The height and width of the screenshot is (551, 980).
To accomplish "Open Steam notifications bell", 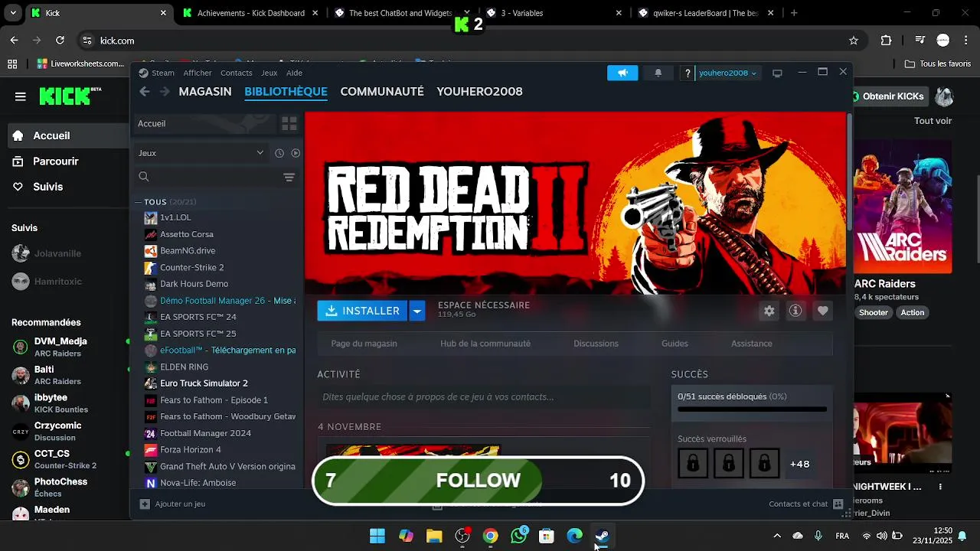I will click(x=658, y=73).
